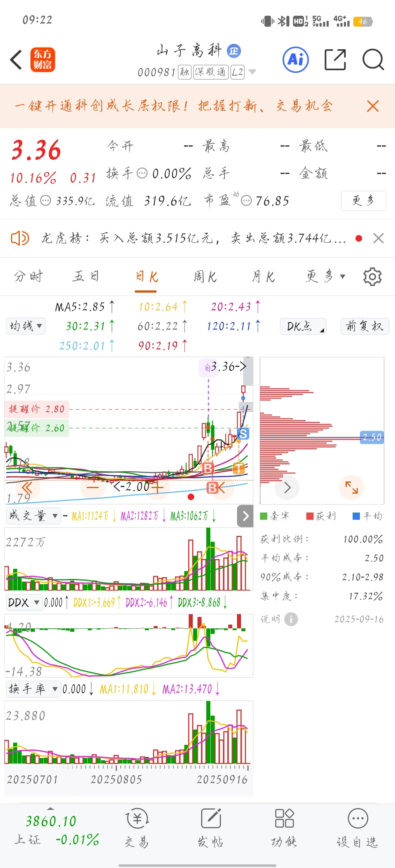Screen dimensions: 395x868
Task: Tap the 前复权 adjustment button
Action: point(365,326)
